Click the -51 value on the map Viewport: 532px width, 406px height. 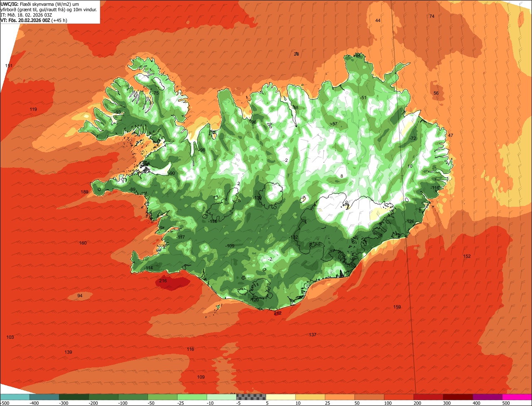point(363,98)
